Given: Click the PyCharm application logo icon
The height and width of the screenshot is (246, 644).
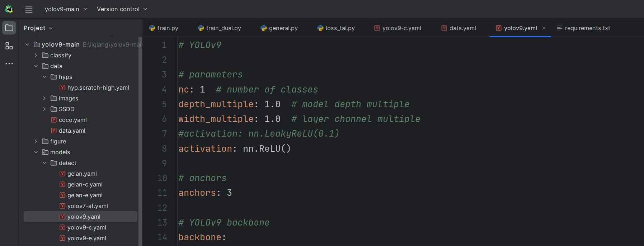Looking at the screenshot, I should coord(9,9).
